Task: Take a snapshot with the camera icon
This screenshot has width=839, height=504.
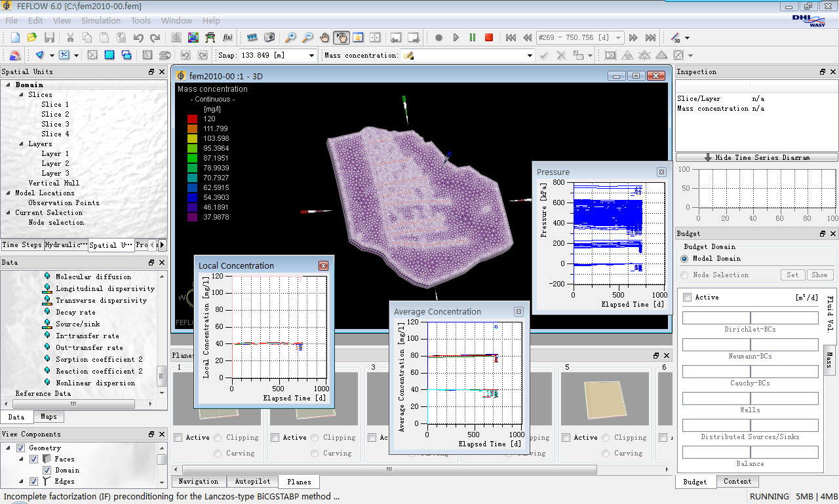Action: pyautogui.click(x=269, y=38)
